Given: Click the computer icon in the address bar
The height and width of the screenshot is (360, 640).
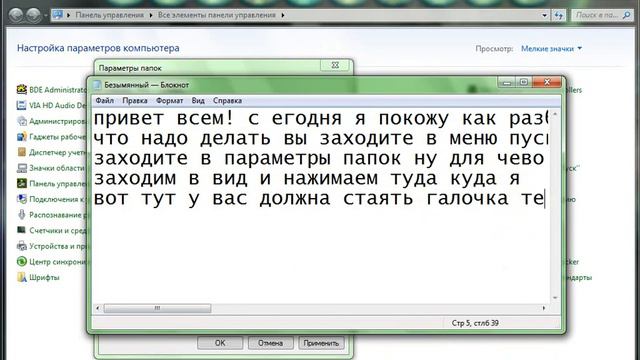Looking at the screenshot, I should [58, 15].
